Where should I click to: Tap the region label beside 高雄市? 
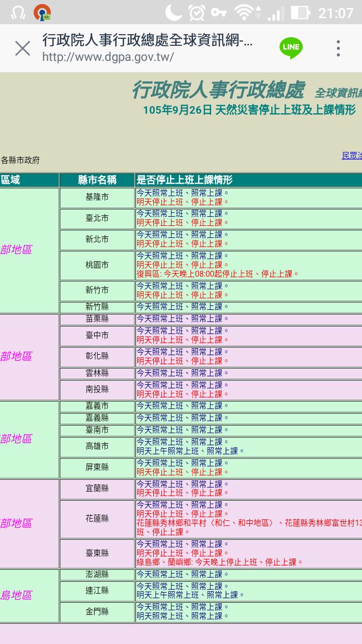click(16, 439)
